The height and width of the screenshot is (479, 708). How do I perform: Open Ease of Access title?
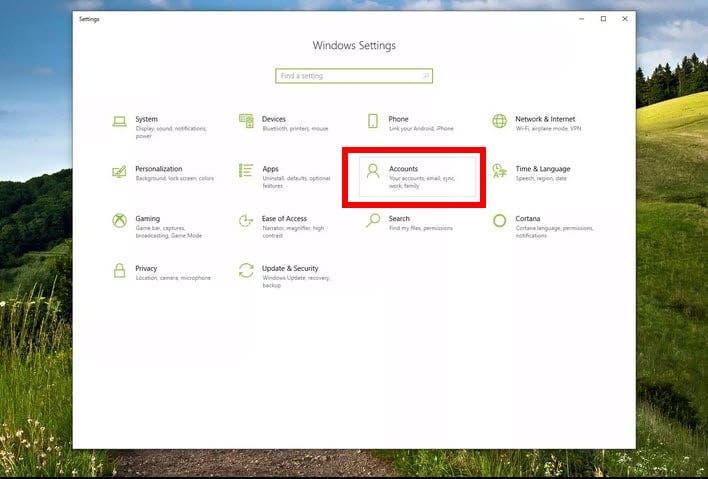click(284, 219)
